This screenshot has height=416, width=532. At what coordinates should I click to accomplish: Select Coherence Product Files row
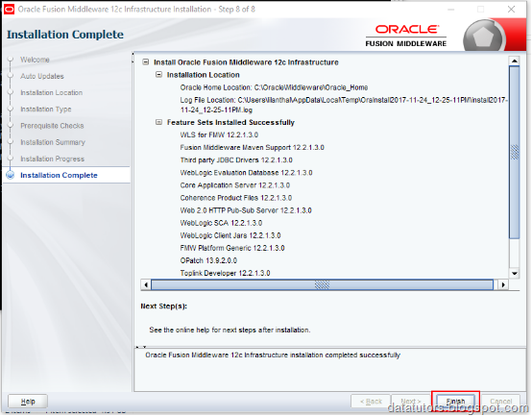pyautogui.click(x=236, y=198)
